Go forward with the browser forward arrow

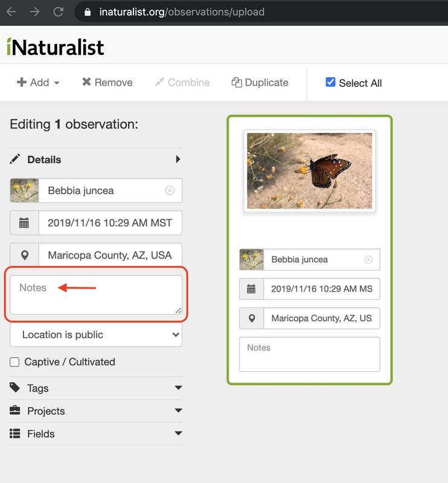[34, 12]
